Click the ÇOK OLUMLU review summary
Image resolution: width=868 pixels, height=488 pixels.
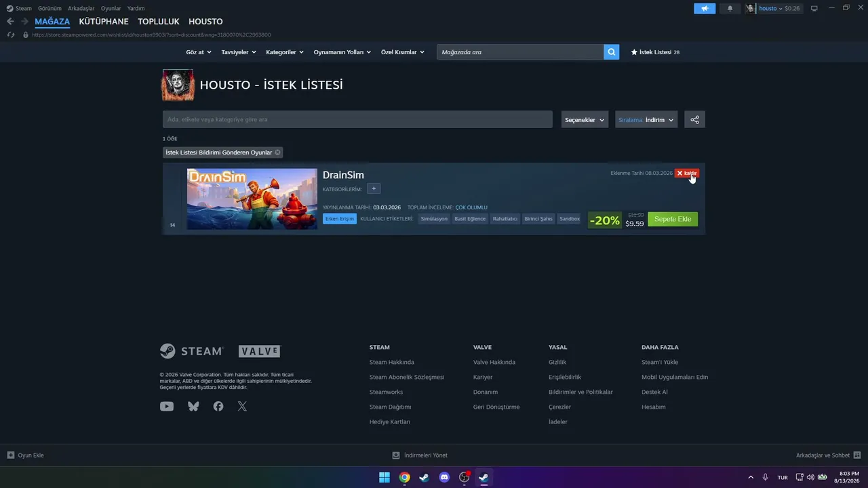click(471, 207)
